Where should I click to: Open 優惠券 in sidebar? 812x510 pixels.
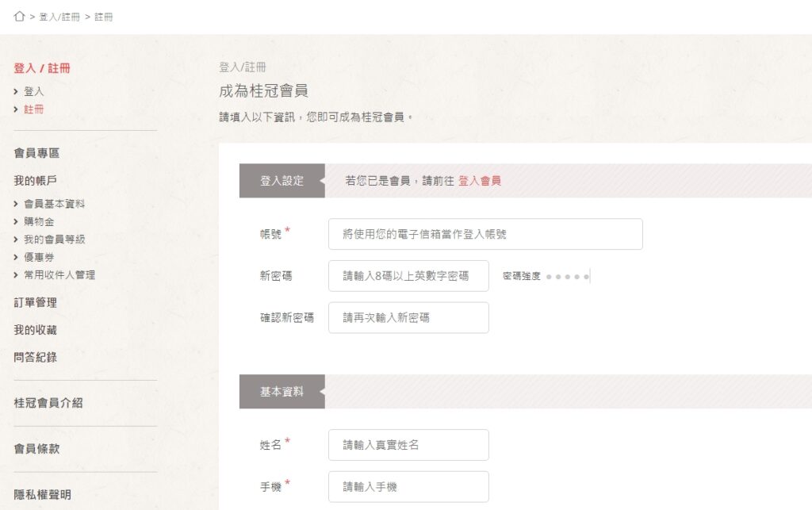[39, 257]
